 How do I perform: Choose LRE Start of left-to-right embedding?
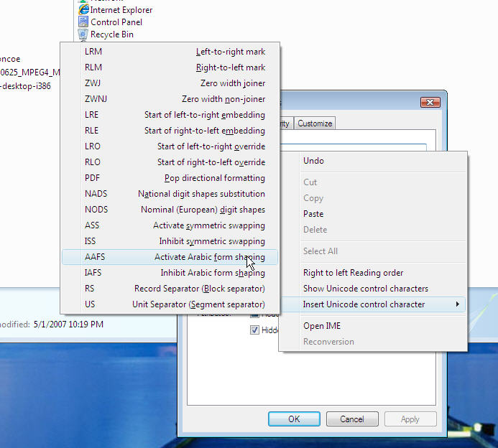170,115
